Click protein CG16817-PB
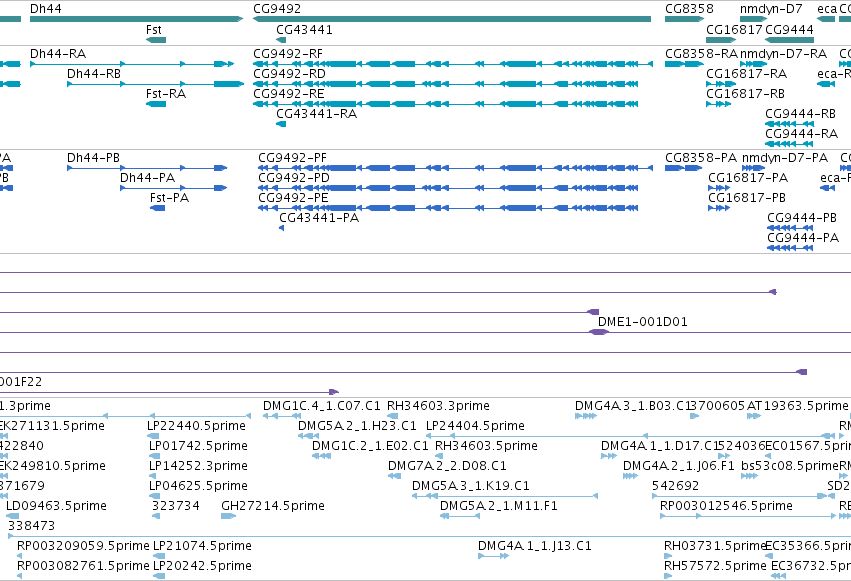This screenshot has height=581, width=851. pos(719,208)
